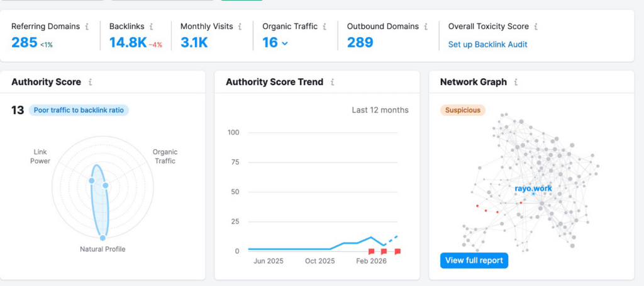Image resolution: width=644 pixels, height=286 pixels.
Task: Click info icon next to Authority Score heading
Action: [x=91, y=82]
